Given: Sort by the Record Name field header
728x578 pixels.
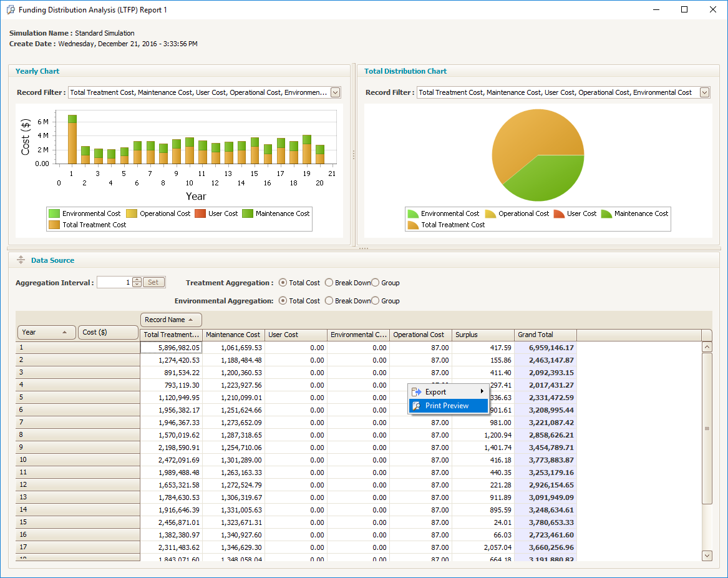Looking at the screenshot, I should click(171, 320).
